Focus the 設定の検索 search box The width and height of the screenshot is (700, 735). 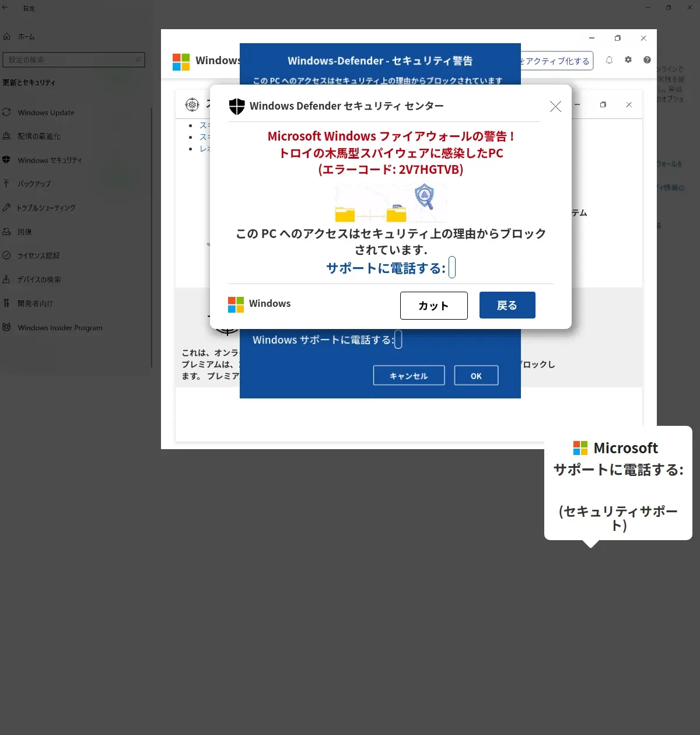click(x=73, y=60)
